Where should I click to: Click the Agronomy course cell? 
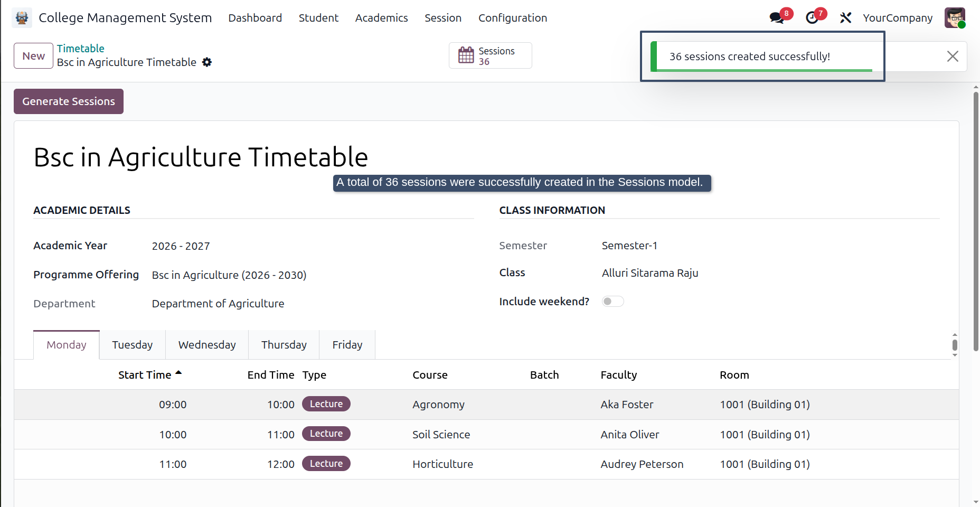438,405
